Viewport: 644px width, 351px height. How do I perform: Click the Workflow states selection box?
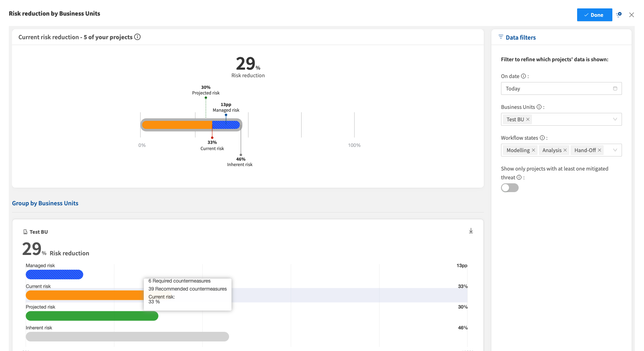coord(561,150)
